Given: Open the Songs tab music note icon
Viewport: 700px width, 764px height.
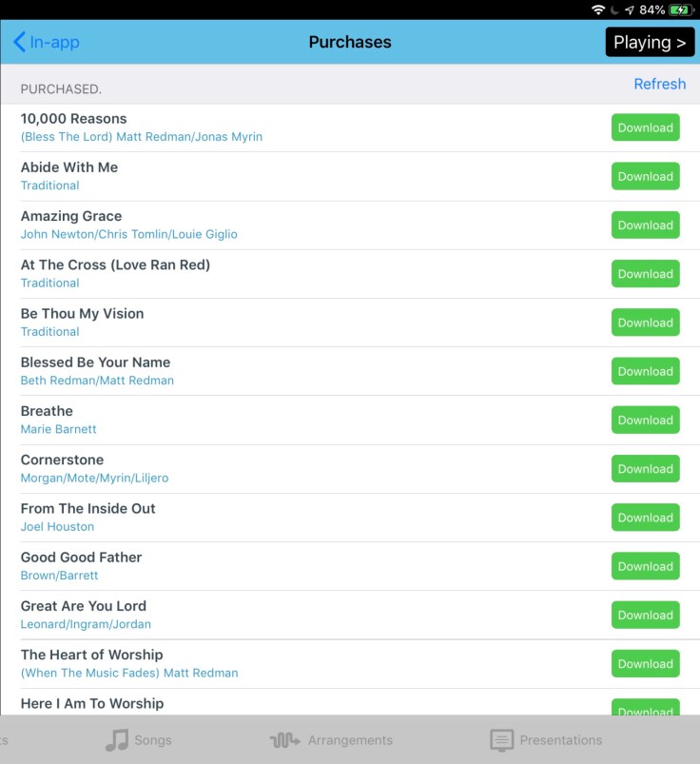Looking at the screenshot, I should tap(116, 740).
